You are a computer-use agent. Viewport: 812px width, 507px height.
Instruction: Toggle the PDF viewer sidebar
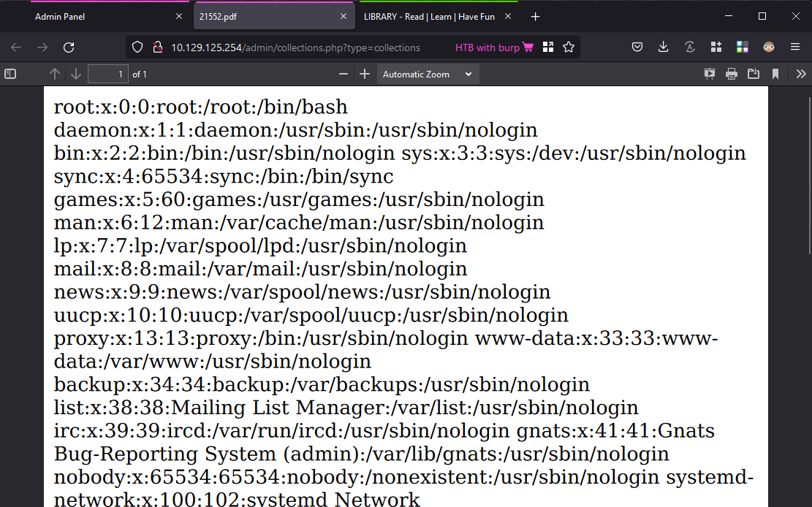pos(10,74)
